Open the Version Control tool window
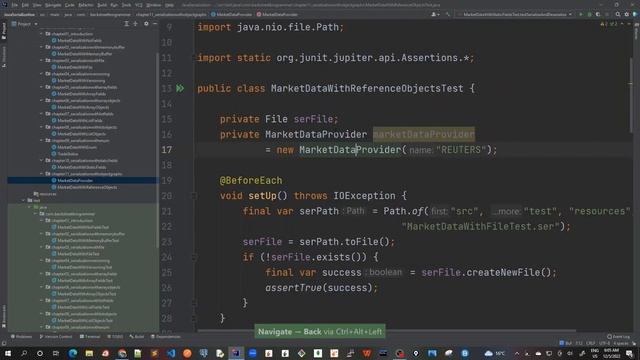Image resolution: width=640 pixels, height=360 pixels. tap(56, 337)
